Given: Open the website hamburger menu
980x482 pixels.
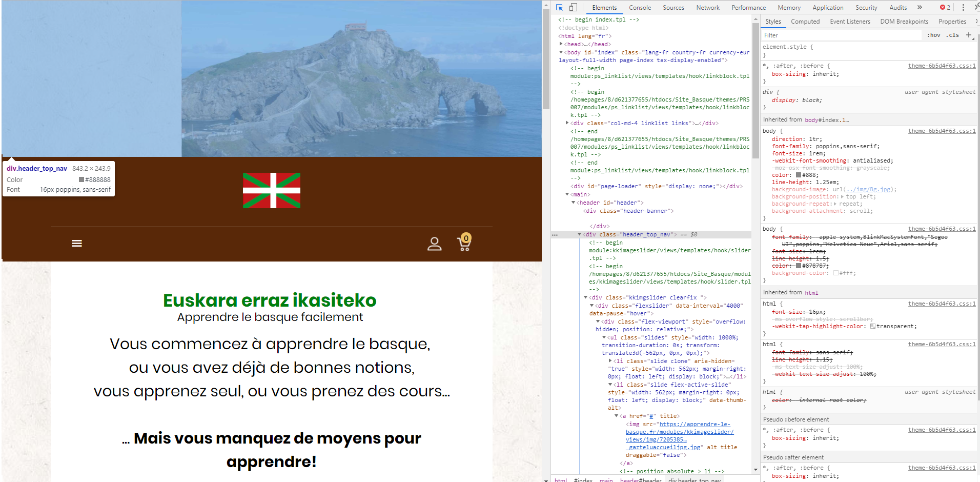Looking at the screenshot, I should tap(77, 243).
